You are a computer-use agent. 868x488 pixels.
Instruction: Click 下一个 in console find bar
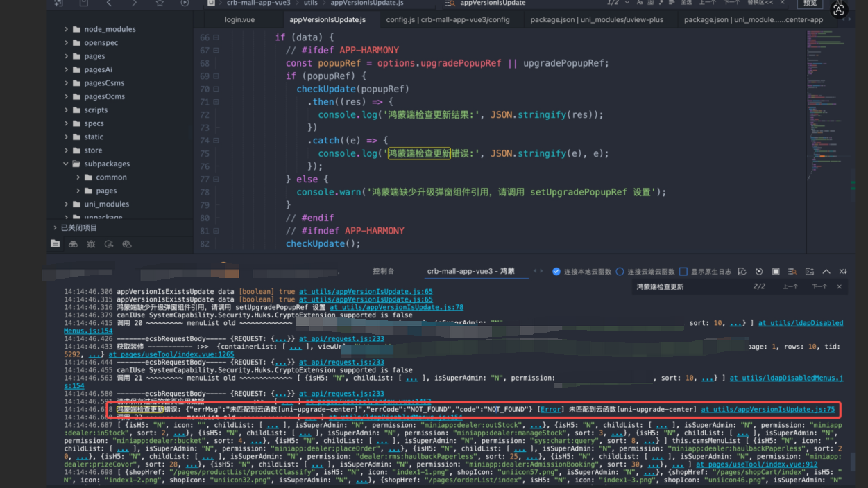tap(819, 286)
